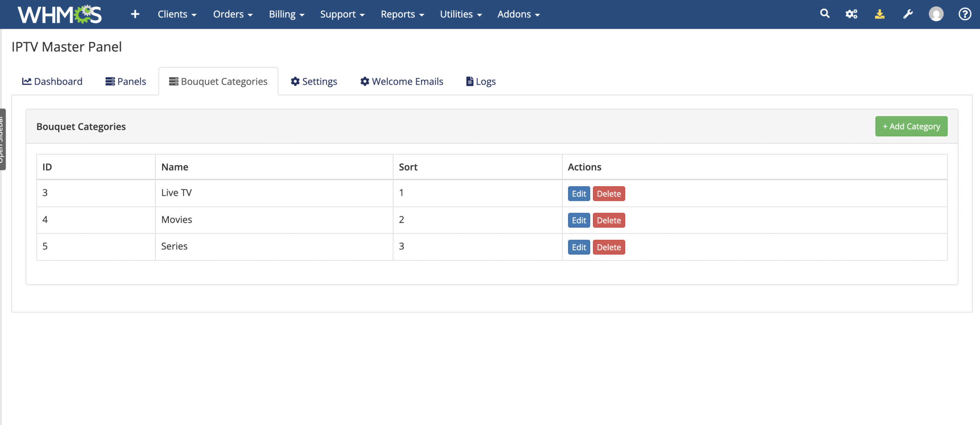Open the automation gears icon

(x=851, y=14)
